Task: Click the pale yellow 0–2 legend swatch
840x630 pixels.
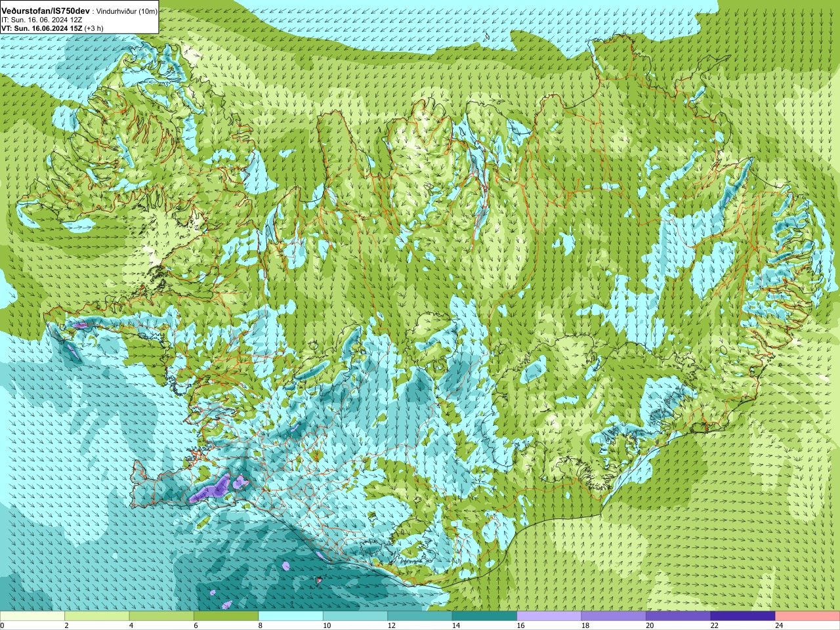Action: coord(32,616)
